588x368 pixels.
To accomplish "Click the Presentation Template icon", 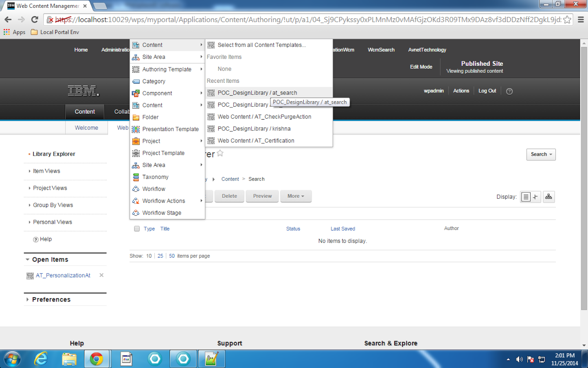I will pos(136,129).
